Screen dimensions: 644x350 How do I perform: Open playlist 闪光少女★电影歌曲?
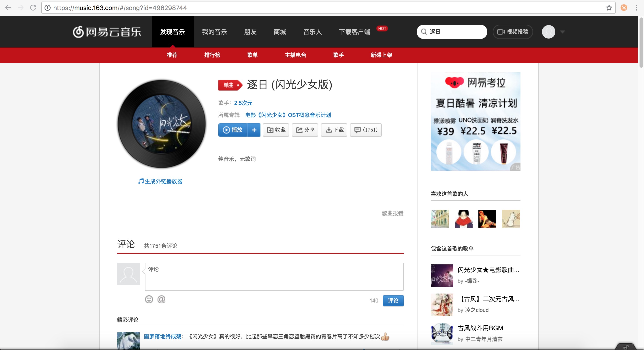tap(488, 270)
